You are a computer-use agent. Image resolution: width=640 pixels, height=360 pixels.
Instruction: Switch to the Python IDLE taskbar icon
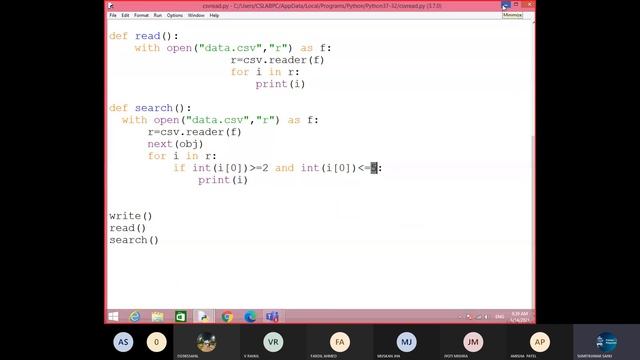coord(203,316)
